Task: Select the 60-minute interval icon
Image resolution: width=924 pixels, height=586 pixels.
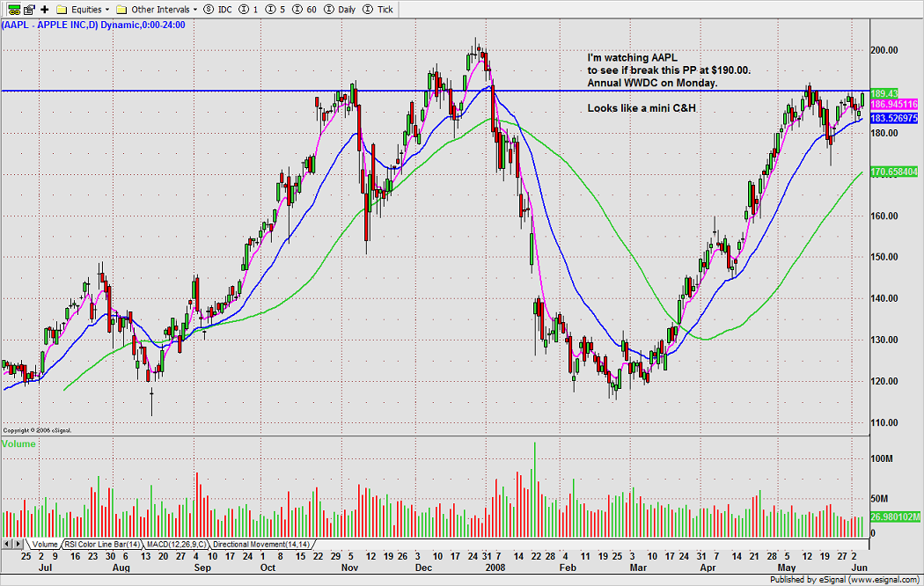Action: [302, 9]
